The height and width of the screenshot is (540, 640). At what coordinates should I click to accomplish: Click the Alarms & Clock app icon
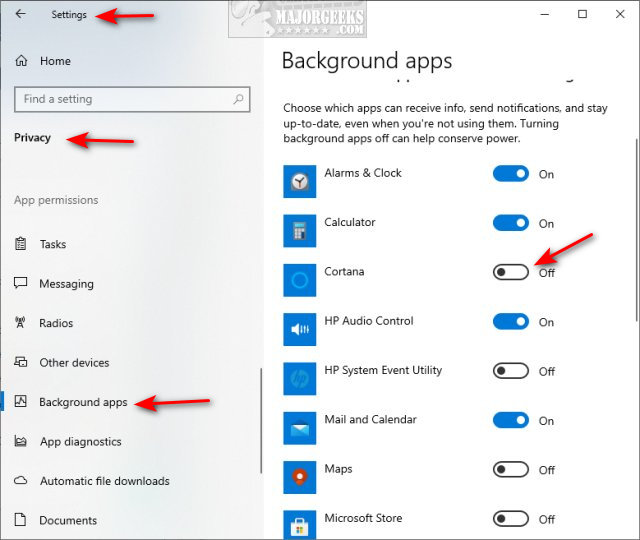point(300,181)
